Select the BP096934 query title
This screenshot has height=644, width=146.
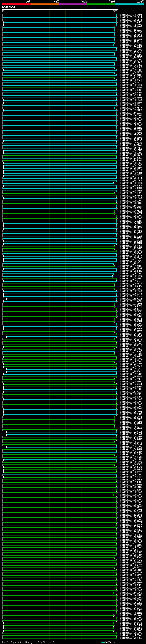click(x=9, y=8)
